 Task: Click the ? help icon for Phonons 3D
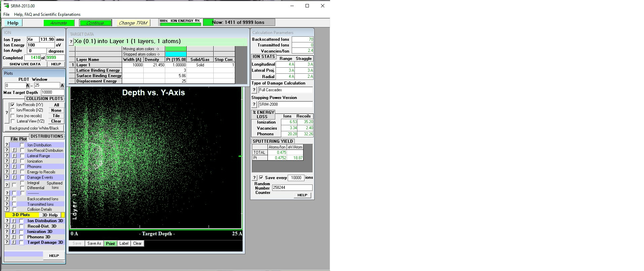coord(6,237)
